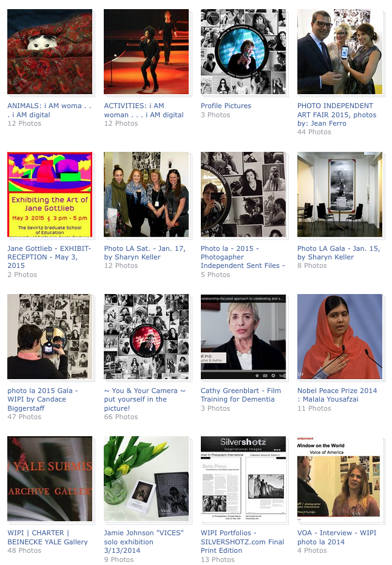Click the Jane Gottlieb exhibit poster thumbnail

pos(50,194)
